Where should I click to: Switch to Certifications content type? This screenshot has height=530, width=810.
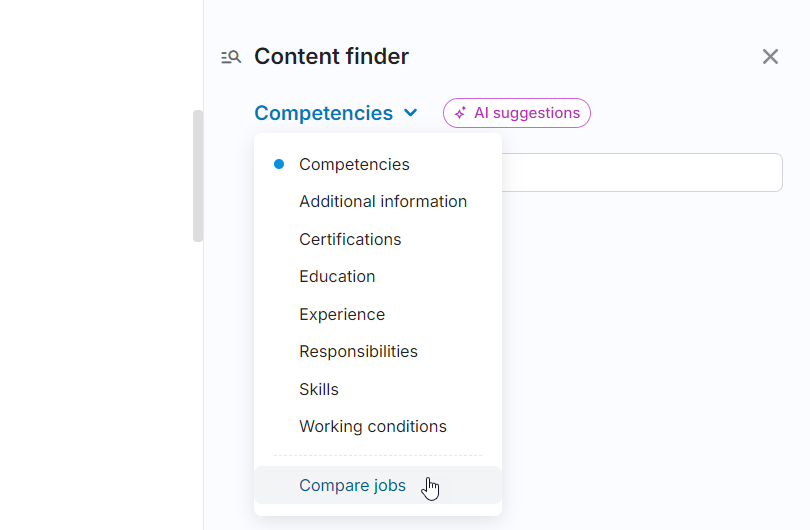click(x=350, y=239)
